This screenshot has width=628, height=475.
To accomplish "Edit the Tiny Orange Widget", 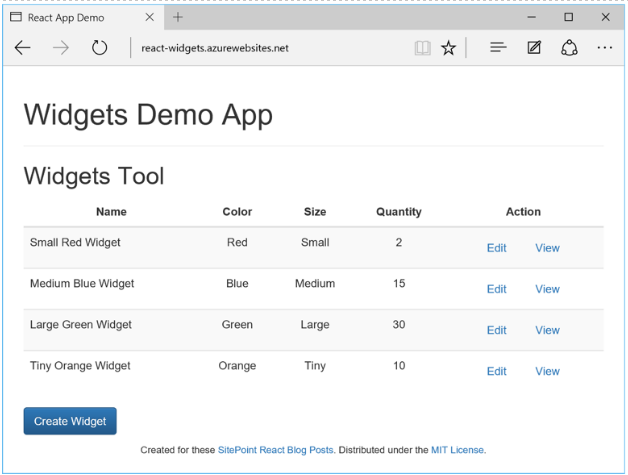I will point(496,371).
